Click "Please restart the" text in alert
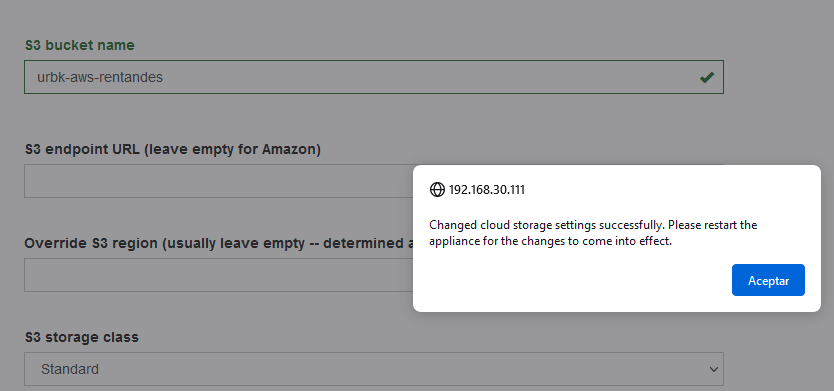This screenshot has height=391, width=834. (x=713, y=224)
